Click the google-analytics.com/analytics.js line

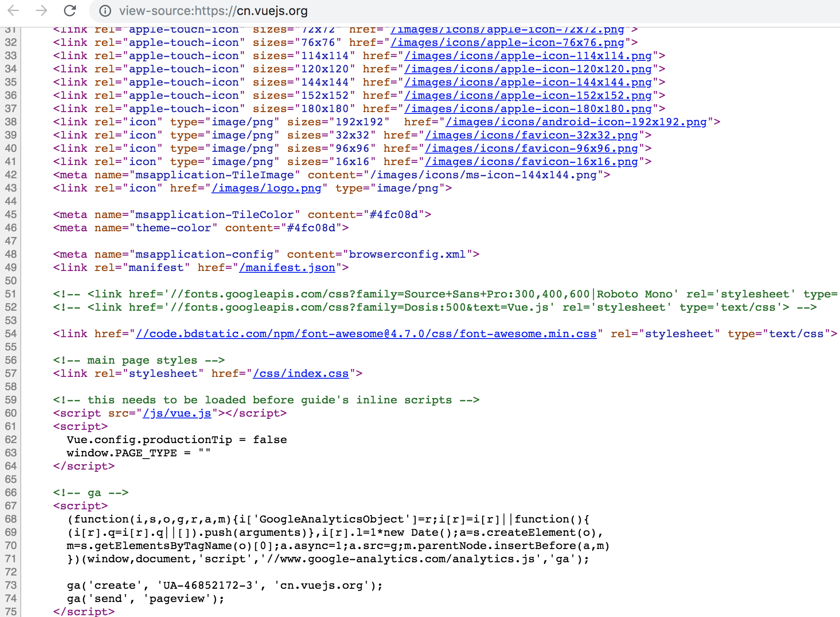coord(328,559)
